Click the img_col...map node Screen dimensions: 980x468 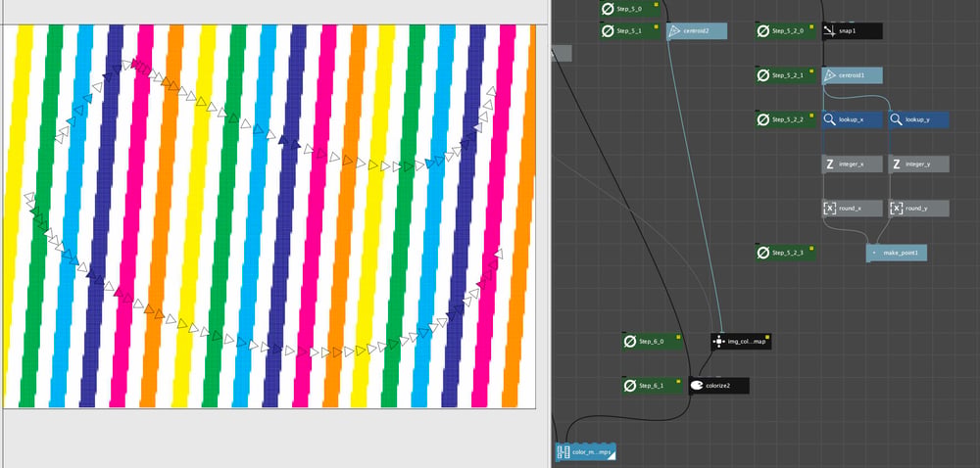click(x=741, y=342)
